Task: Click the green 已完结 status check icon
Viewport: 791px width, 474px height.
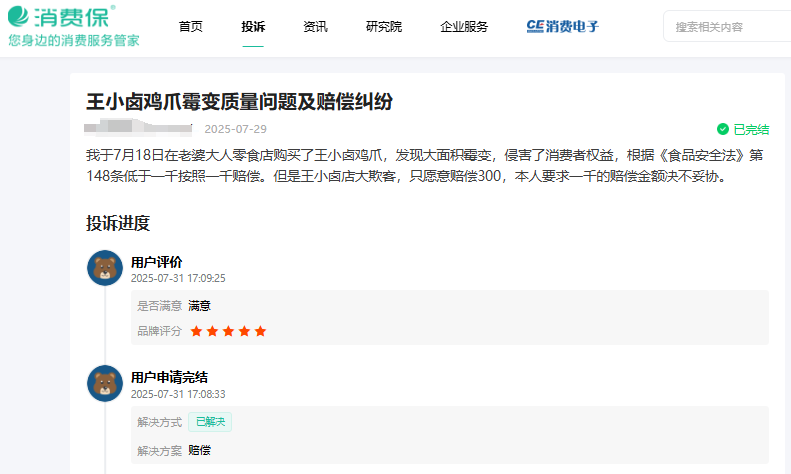Action: [x=723, y=129]
